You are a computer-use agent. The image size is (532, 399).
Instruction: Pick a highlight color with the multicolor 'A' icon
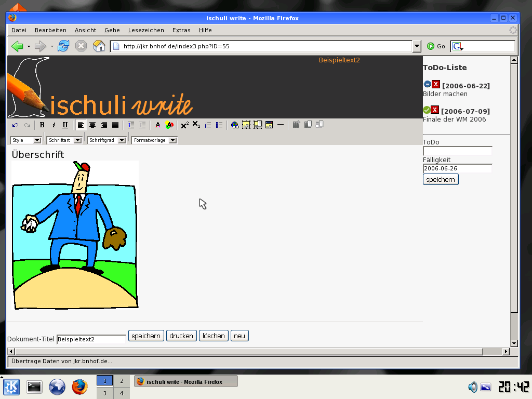coord(169,125)
